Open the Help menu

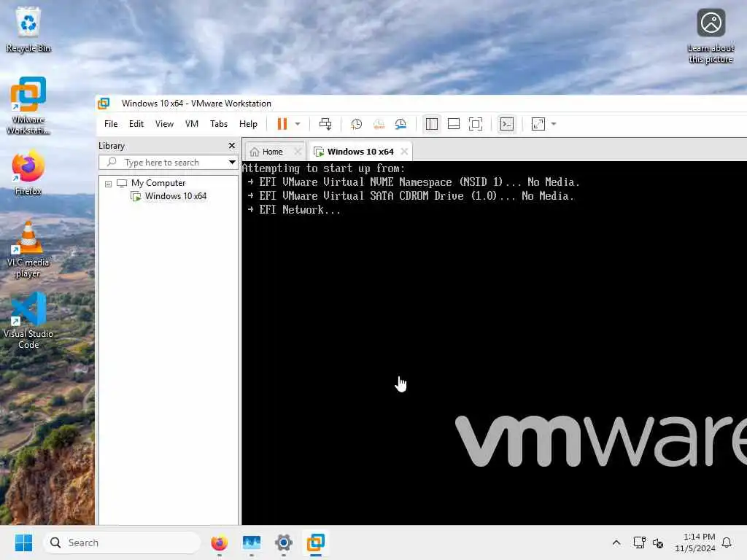[248, 124]
